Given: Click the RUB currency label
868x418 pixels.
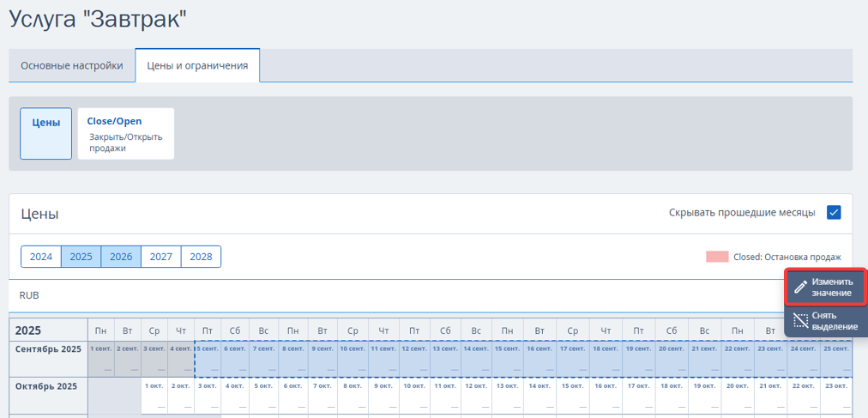Looking at the screenshot, I should click(29, 295).
